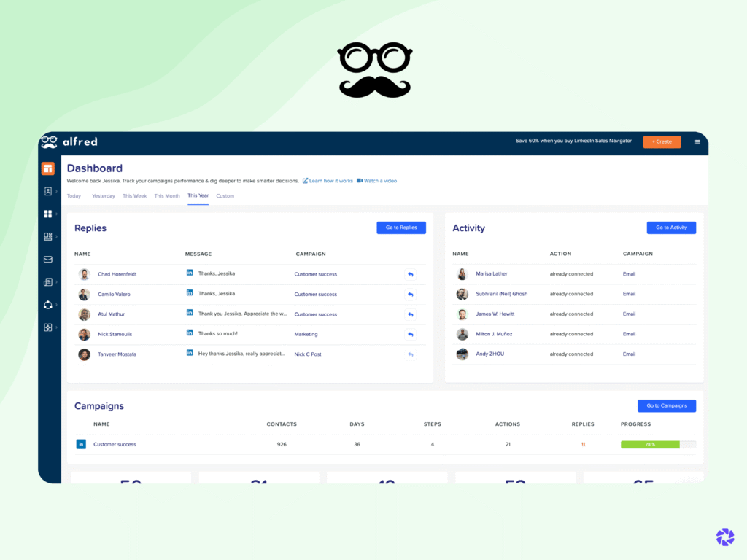Select the Custom date range tab
Screen dimensions: 747x560
click(x=225, y=195)
